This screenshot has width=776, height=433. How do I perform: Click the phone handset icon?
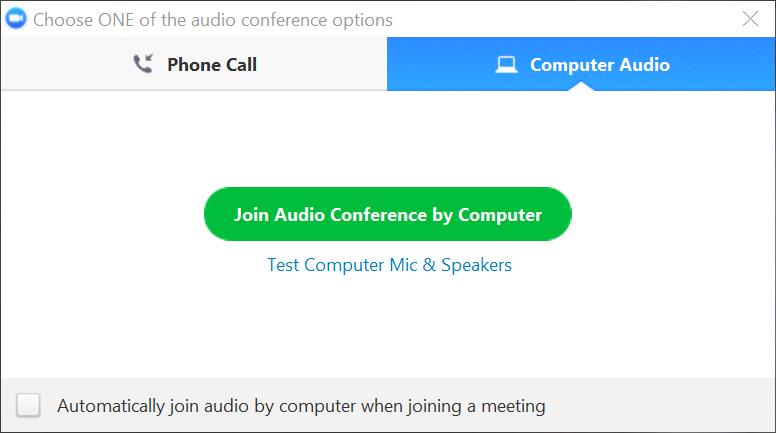pos(142,65)
